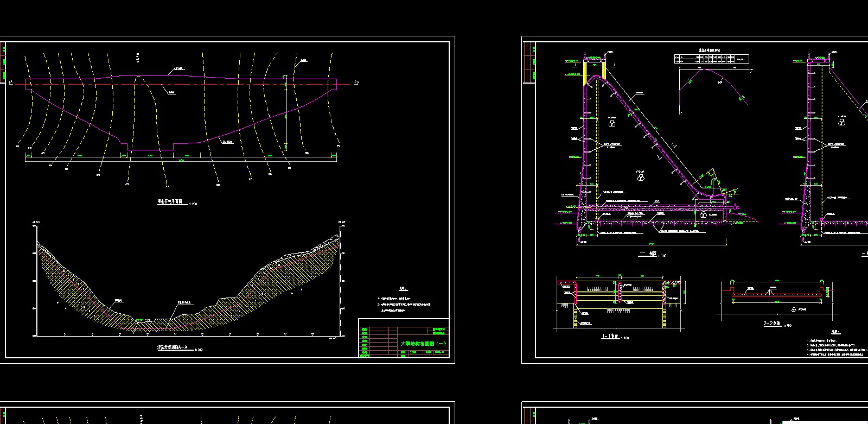The image size is (868, 424).
Task: Click the 说明 notes heading on right sheet
Action: 835,332
